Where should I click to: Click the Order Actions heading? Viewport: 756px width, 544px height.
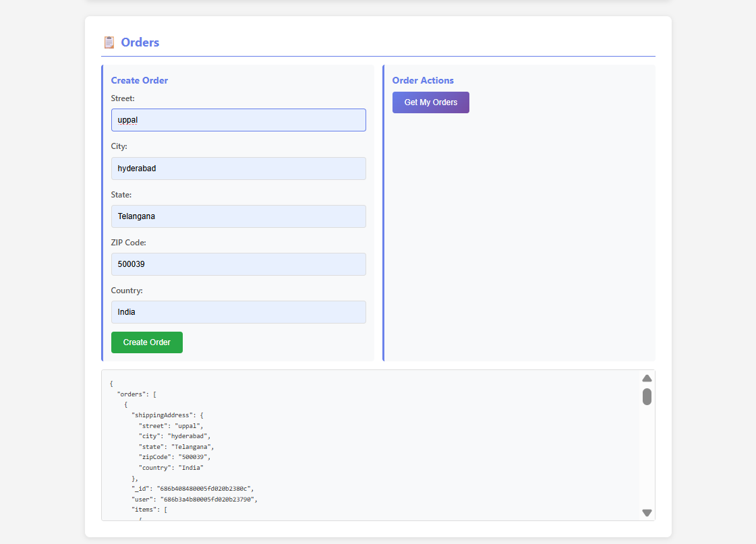point(423,80)
